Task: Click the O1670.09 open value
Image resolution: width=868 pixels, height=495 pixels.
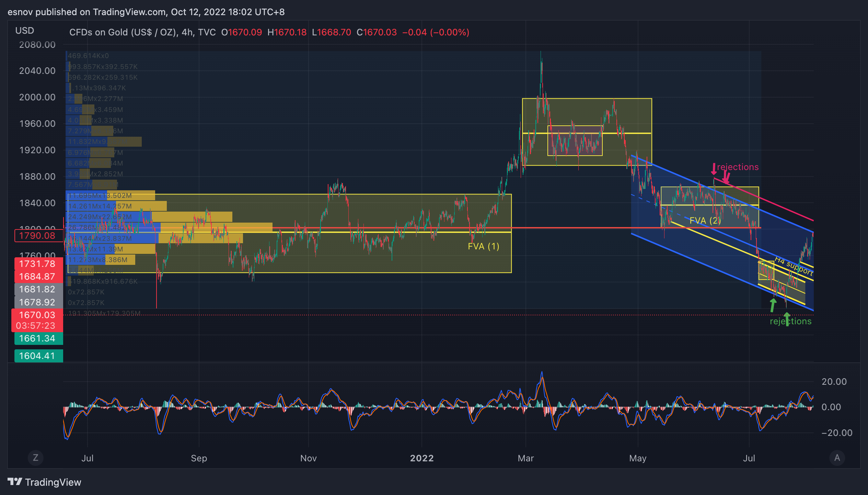Action: [x=242, y=32]
